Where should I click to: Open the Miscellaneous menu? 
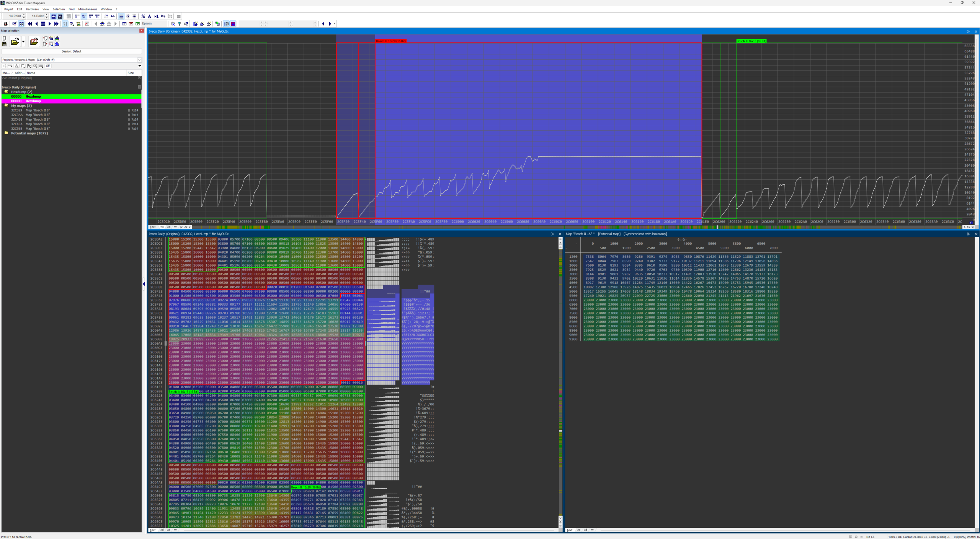(x=87, y=9)
